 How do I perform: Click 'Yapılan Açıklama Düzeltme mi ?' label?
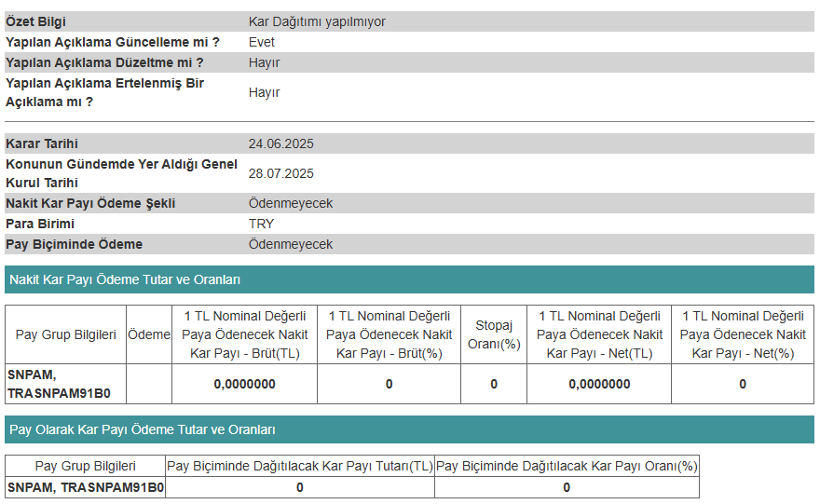(104, 62)
